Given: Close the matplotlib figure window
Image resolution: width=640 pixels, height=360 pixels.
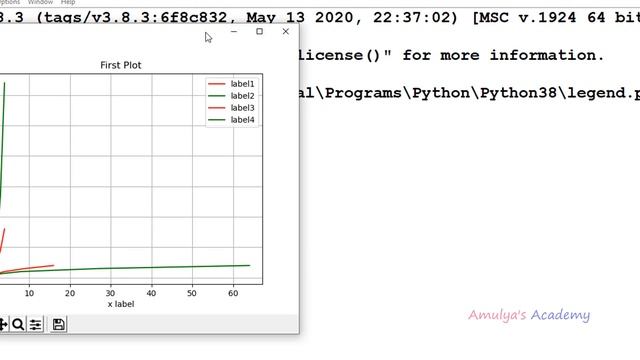Looking at the screenshot, I should pos(286,31).
